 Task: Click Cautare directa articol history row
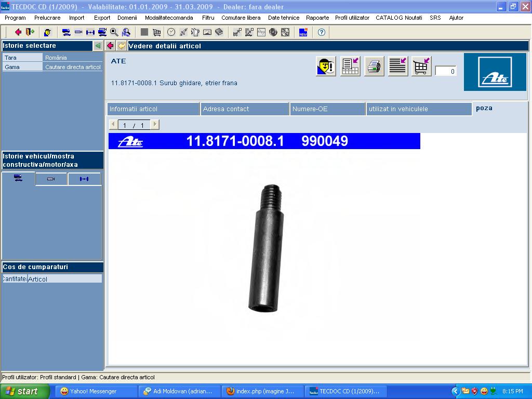tap(52, 67)
